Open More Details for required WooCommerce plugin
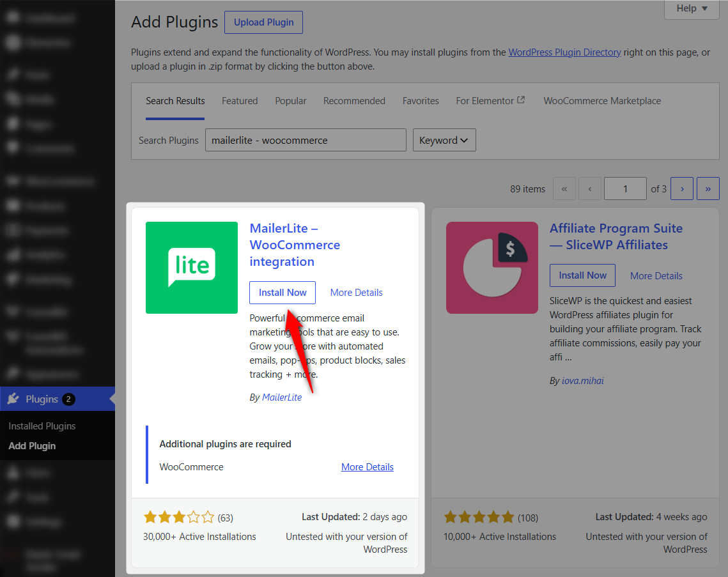The width and height of the screenshot is (728, 577). pos(368,467)
